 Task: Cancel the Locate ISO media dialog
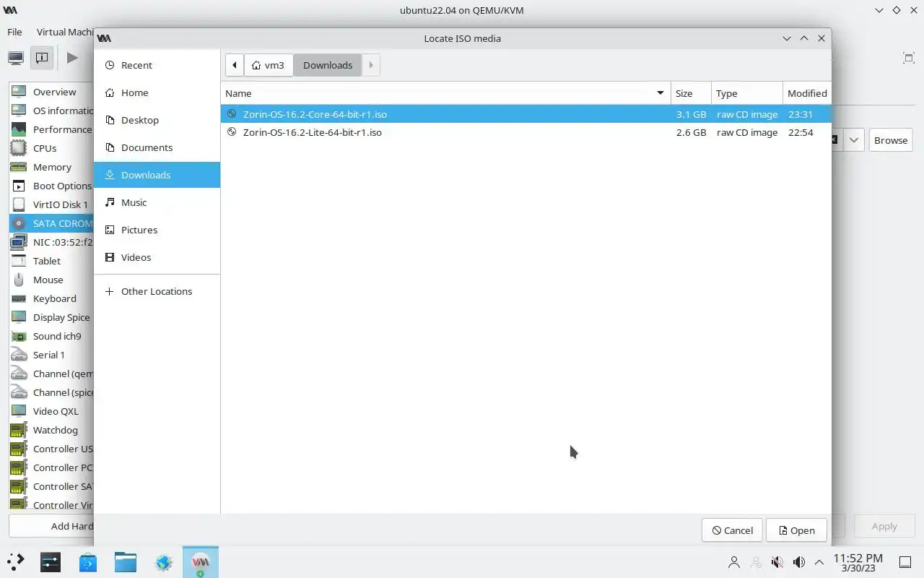(732, 530)
